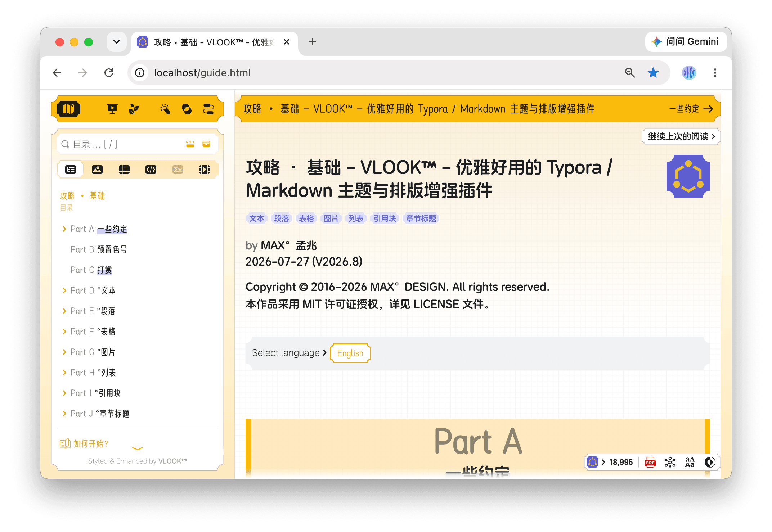Click the yellow down chevron below the outline
The image size is (772, 532).
[x=138, y=448]
